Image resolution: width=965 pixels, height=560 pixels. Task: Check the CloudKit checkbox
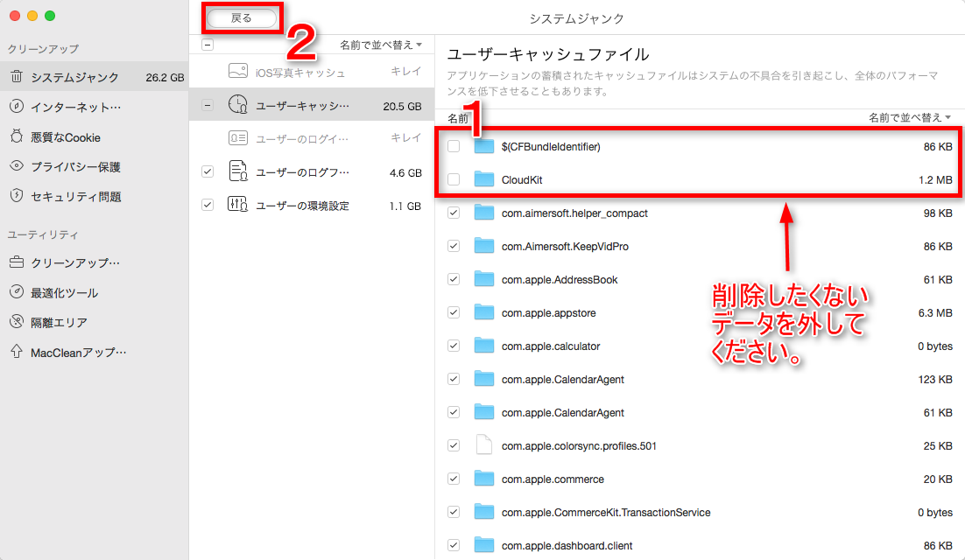pyautogui.click(x=454, y=179)
